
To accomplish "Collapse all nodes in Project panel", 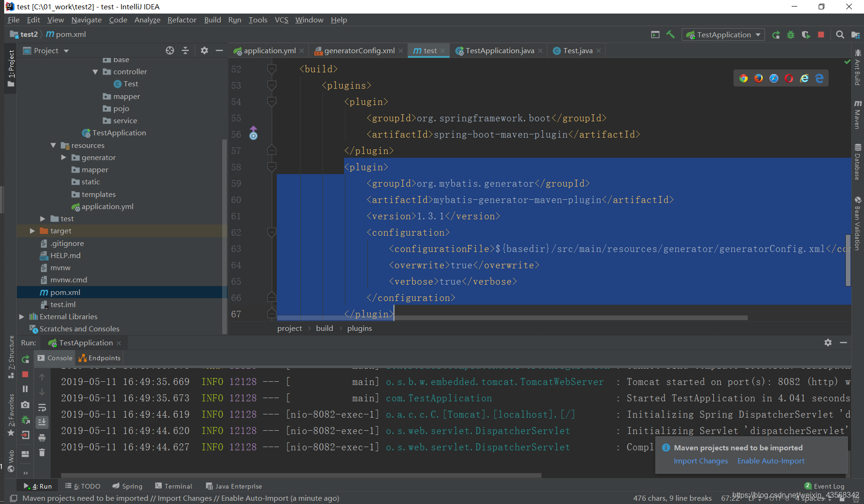I will point(185,50).
